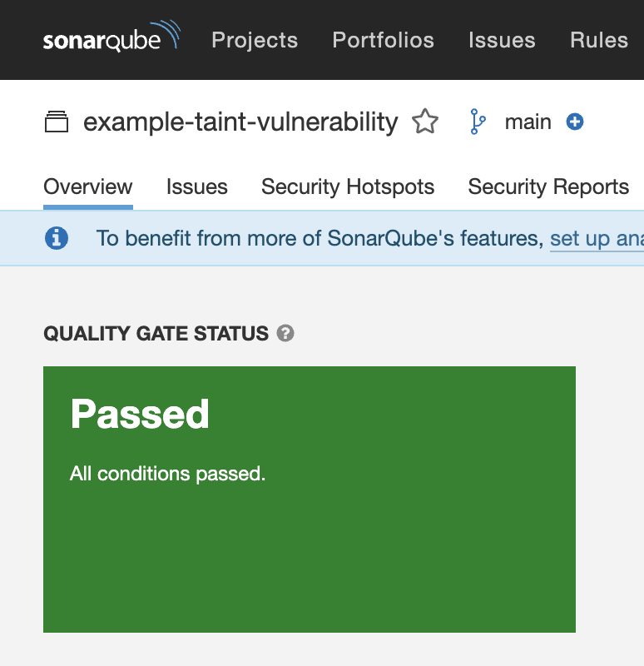Screen dimensions: 644x666
Task: Click the project icon beside example-taint-vulnerability
Action: 56,122
